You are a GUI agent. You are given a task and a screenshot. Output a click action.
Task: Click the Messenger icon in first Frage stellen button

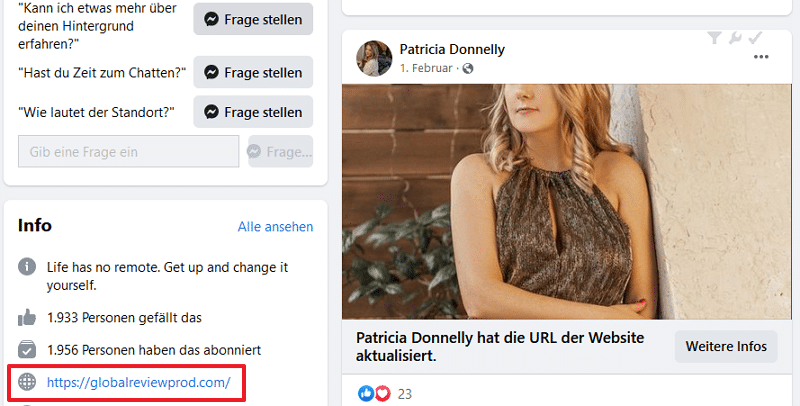(211, 19)
